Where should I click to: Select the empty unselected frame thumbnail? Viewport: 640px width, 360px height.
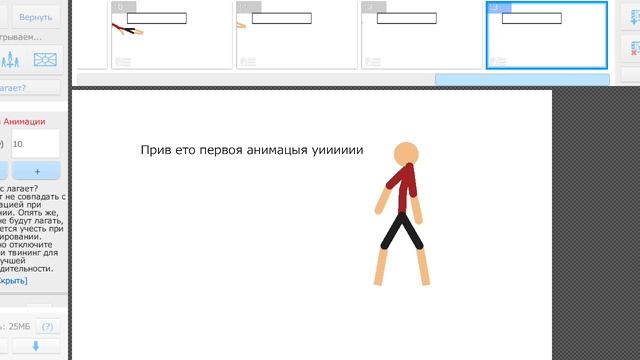coord(422,35)
